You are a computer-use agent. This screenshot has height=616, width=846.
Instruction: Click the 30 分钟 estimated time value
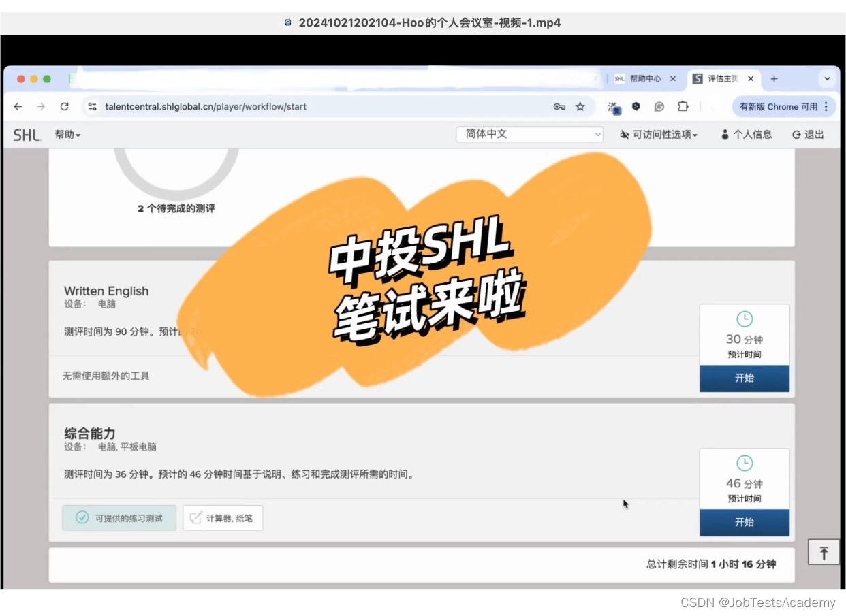pyautogui.click(x=745, y=340)
